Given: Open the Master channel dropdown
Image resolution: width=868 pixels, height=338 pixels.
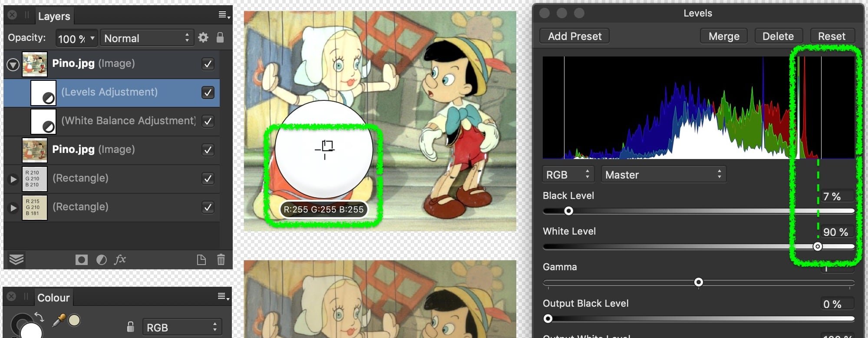Looking at the screenshot, I should click(x=663, y=175).
